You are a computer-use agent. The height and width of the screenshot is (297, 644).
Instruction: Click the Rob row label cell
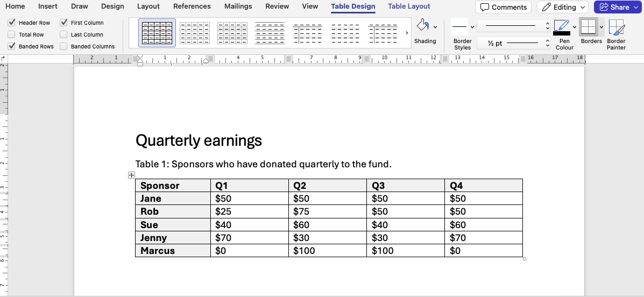(173, 211)
